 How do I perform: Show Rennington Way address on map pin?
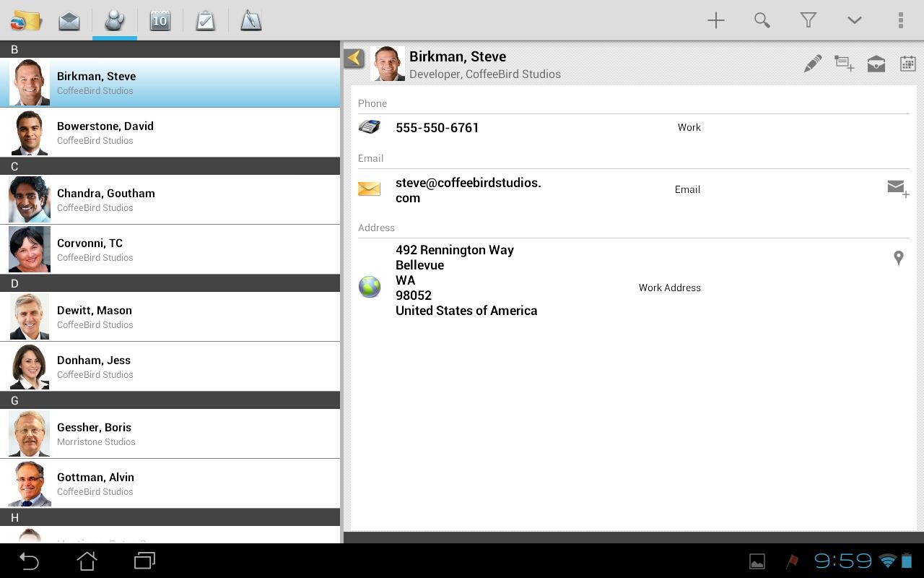899,258
